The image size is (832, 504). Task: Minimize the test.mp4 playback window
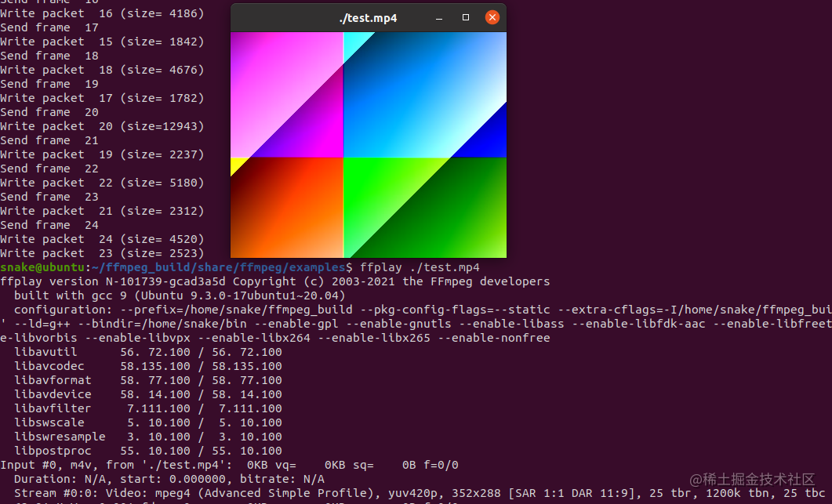(x=438, y=16)
